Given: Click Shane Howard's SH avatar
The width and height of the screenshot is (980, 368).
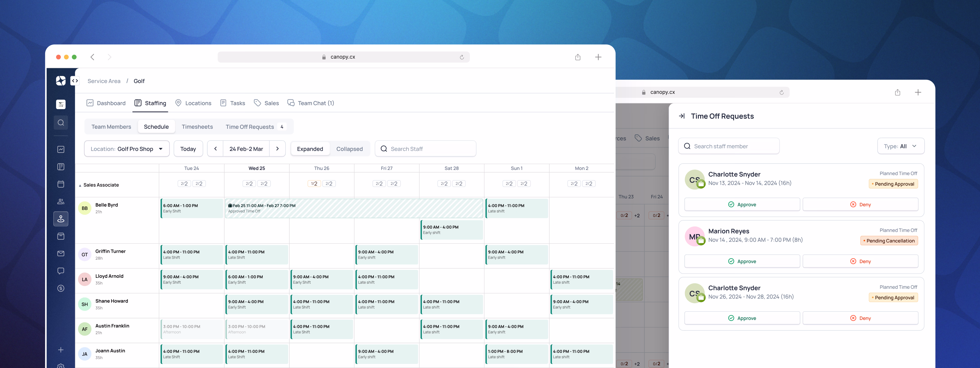Looking at the screenshot, I should (84, 304).
